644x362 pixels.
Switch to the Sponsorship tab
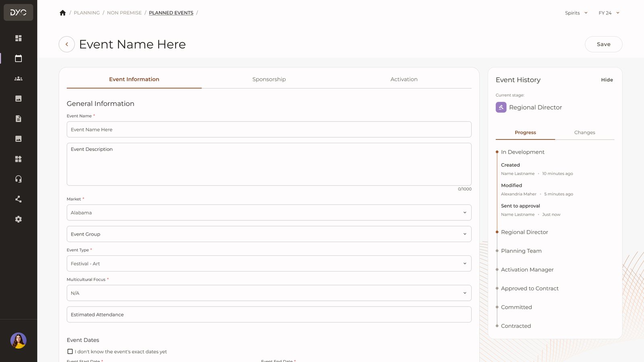[x=269, y=79]
